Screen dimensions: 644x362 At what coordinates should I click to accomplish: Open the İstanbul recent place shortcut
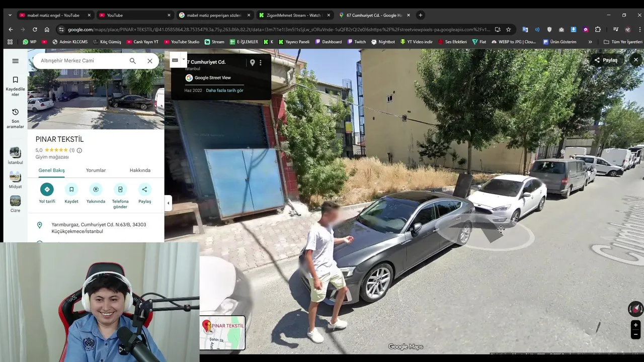pyautogui.click(x=15, y=156)
